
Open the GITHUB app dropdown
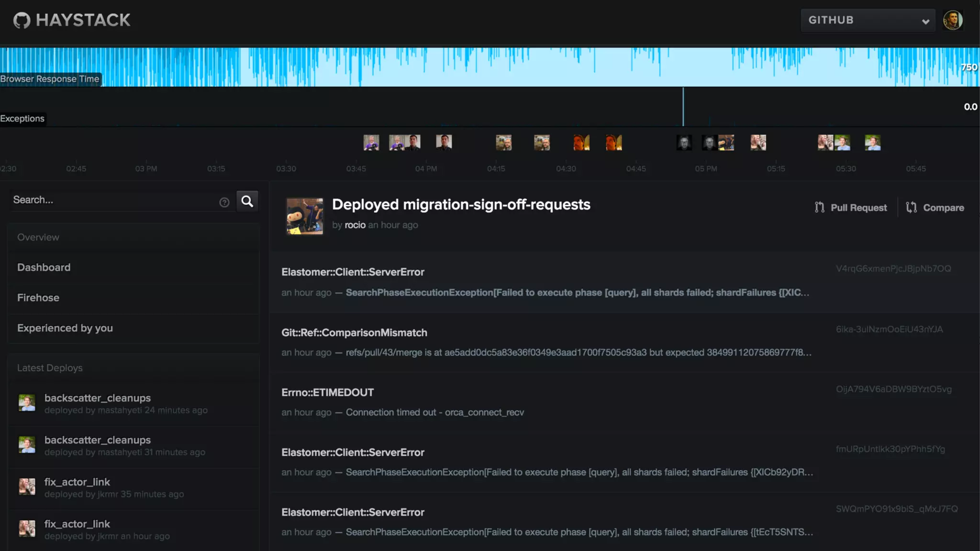click(861, 21)
